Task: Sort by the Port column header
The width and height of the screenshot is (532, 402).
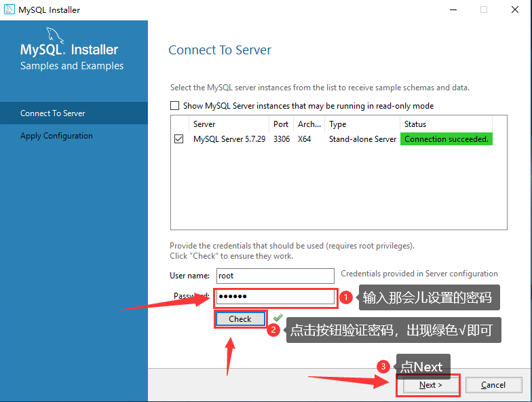Action: tap(281, 124)
